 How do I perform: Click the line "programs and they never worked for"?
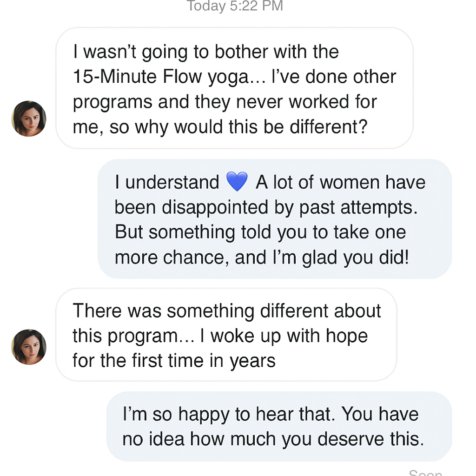pyautogui.click(x=225, y=102)
